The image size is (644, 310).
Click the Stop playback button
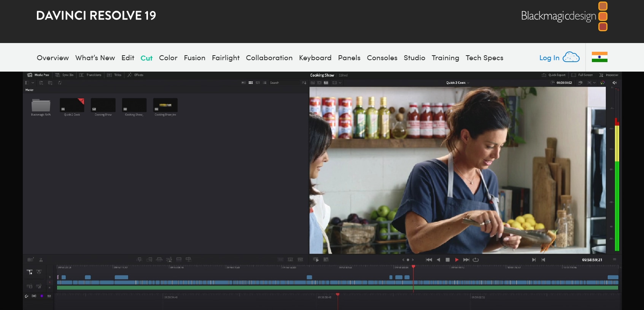click(448, 260)
